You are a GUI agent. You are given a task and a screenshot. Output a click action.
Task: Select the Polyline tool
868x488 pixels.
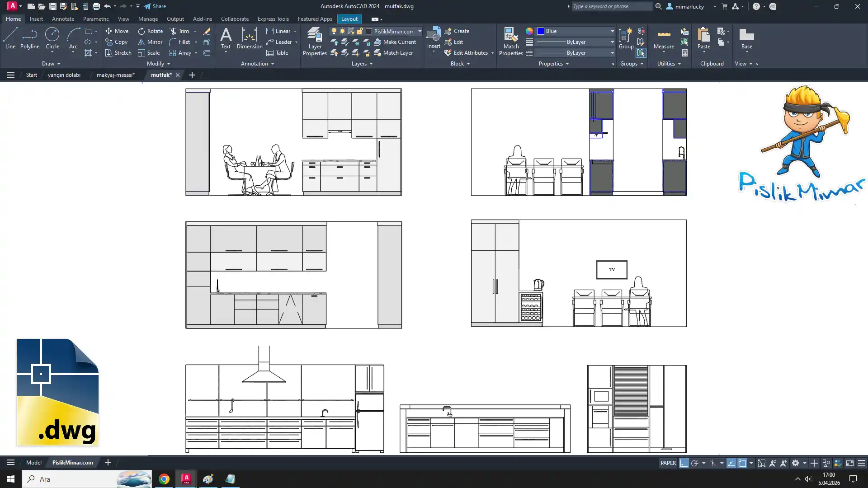pos(30,38)
